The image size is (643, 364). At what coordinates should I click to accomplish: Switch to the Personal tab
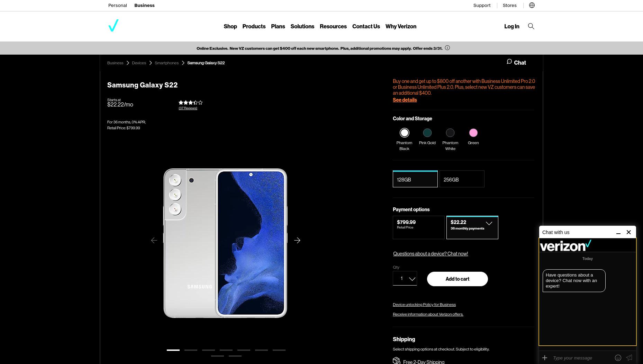(x=118, y=5)
